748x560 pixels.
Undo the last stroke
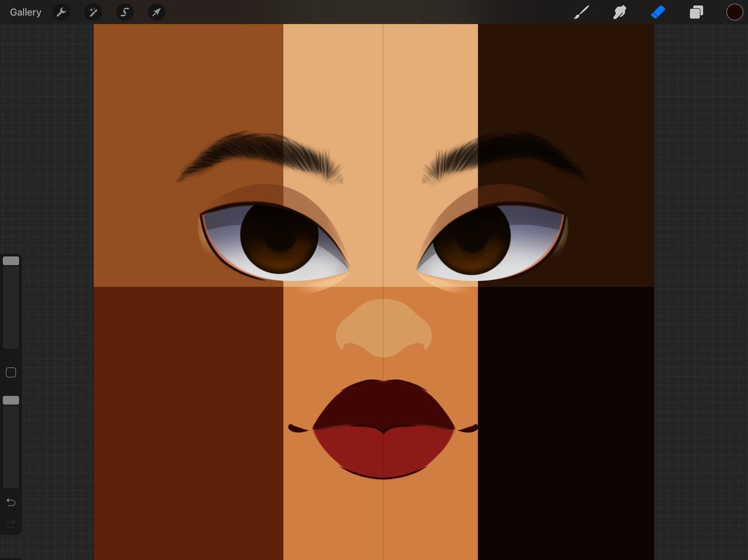(11, 502)
